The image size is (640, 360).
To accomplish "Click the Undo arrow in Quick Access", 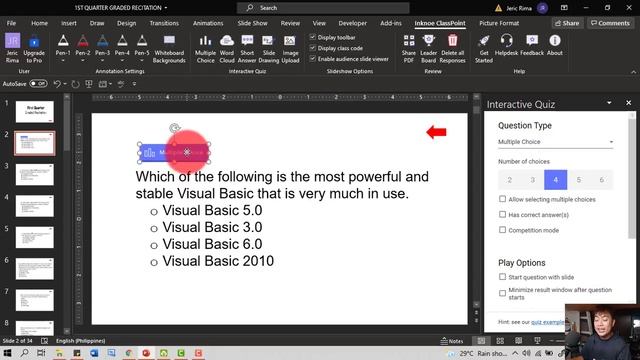I will pos(57,84).
